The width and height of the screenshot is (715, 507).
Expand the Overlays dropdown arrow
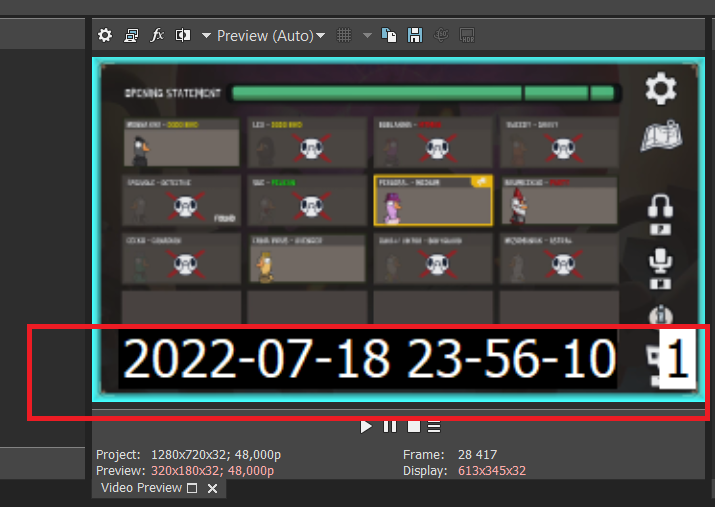click(367, 35)
